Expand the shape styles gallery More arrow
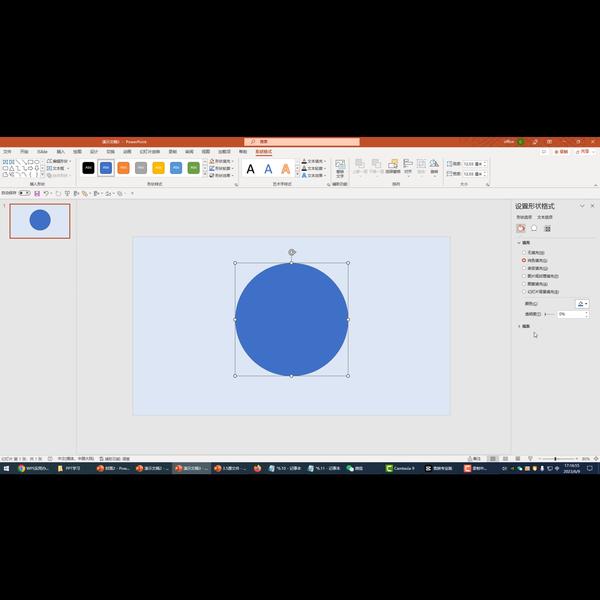 click(x=205, y=175)
